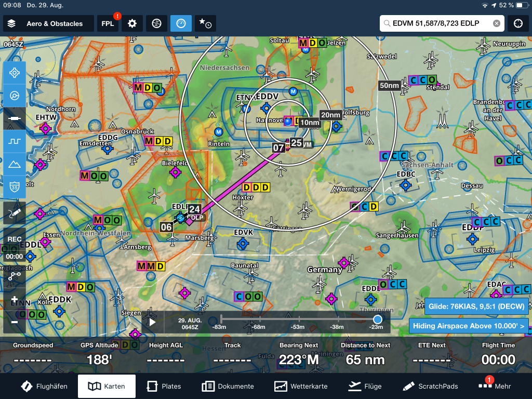Screen dimensions: 532x399
Task: Change the Distance to Next instrument field
Action: click(365, 354)
